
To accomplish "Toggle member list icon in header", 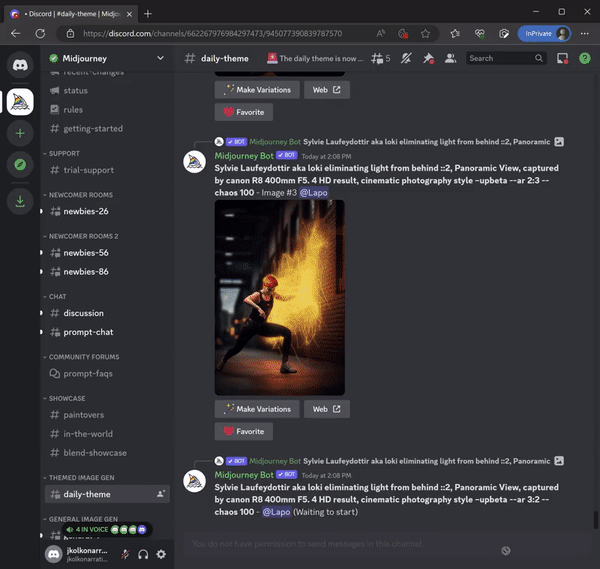I will click(x=450, y=59).
